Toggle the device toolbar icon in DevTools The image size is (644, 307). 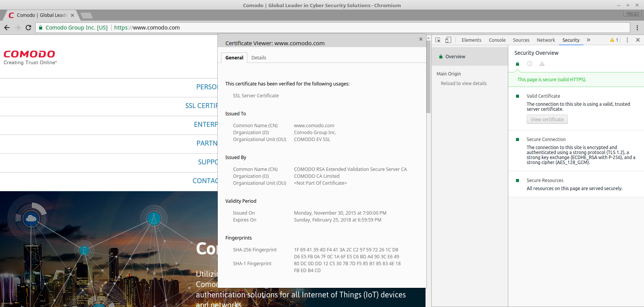coord(448,40)
